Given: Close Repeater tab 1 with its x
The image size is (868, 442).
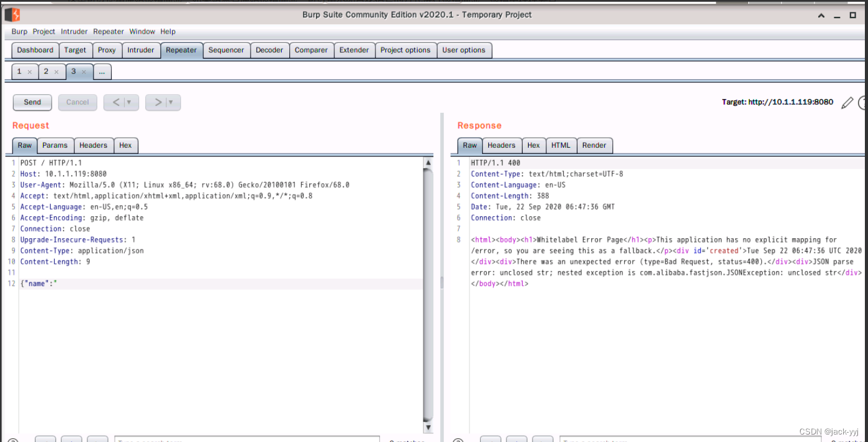Looking at the screenshot, I should point(29,72).
